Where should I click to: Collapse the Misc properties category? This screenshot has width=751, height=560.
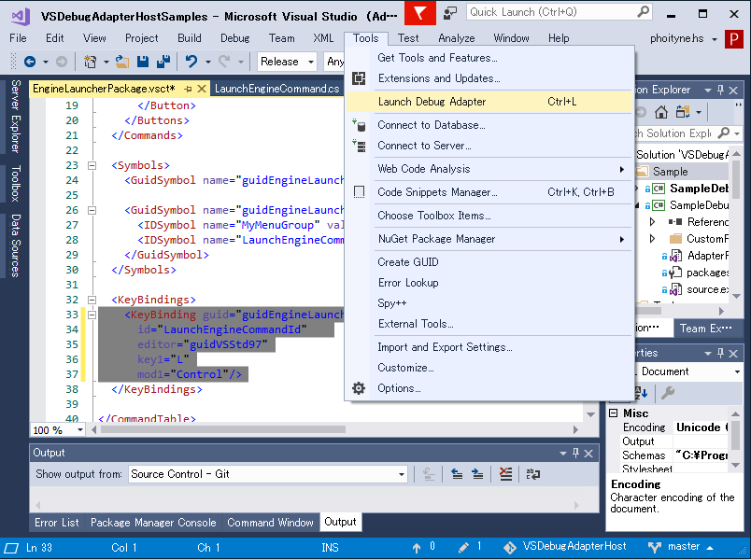(613, 413)
